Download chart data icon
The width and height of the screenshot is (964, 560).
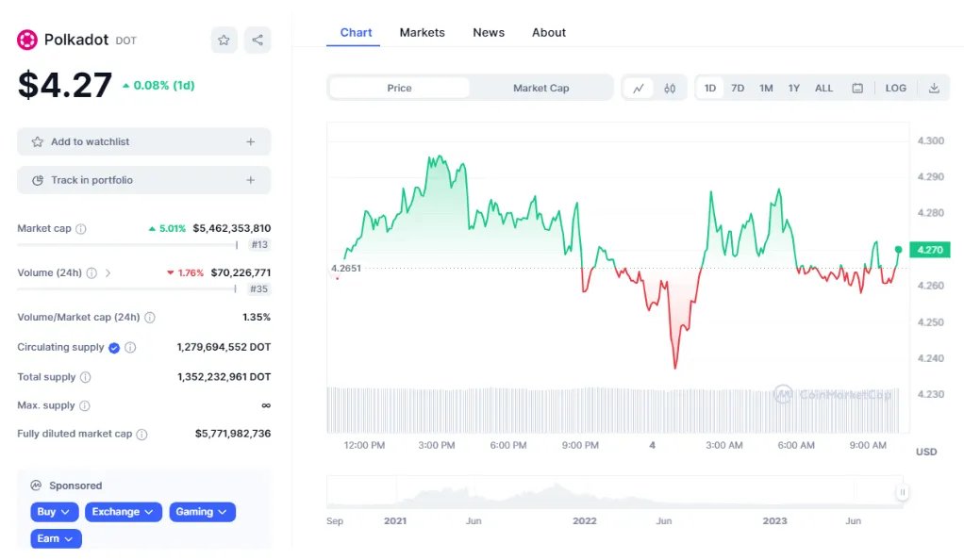[934, 88]
